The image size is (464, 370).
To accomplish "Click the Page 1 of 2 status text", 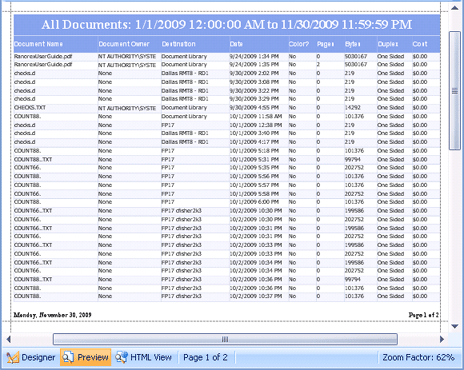I will (x=205, y=357).
